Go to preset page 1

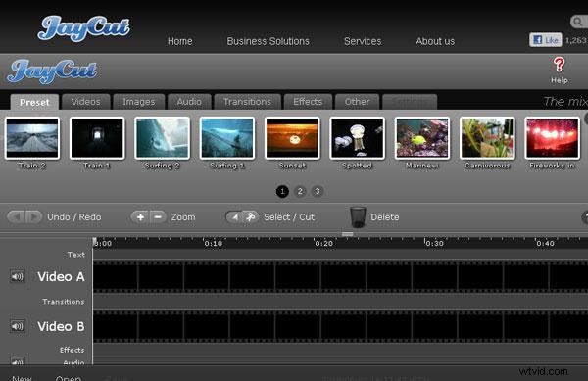point(282,191)
